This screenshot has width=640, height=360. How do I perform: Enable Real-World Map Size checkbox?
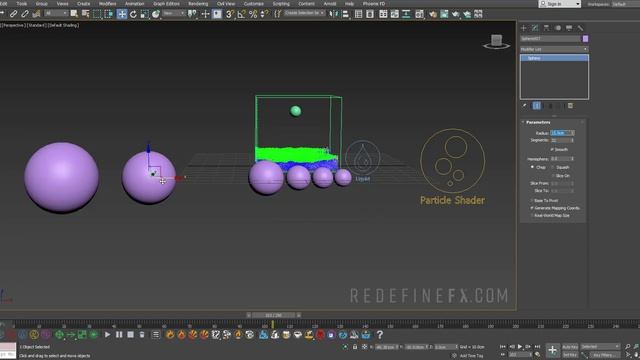(532, 215)
